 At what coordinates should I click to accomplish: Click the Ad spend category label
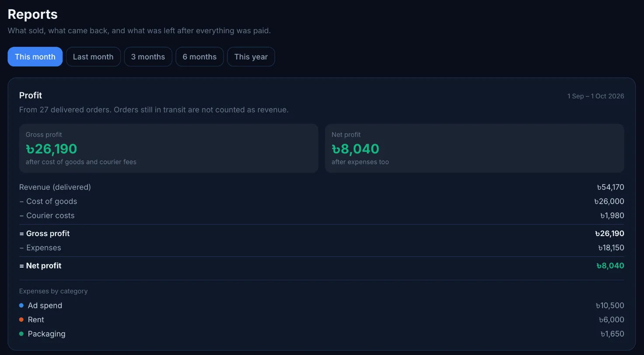pyautogui.click(x=45, y=306)
